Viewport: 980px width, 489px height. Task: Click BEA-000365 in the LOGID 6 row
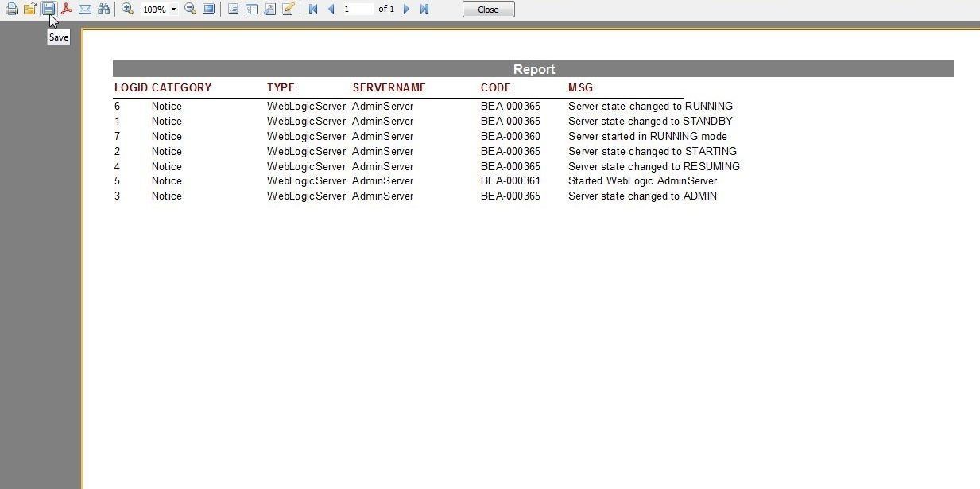tap(510, 106)
